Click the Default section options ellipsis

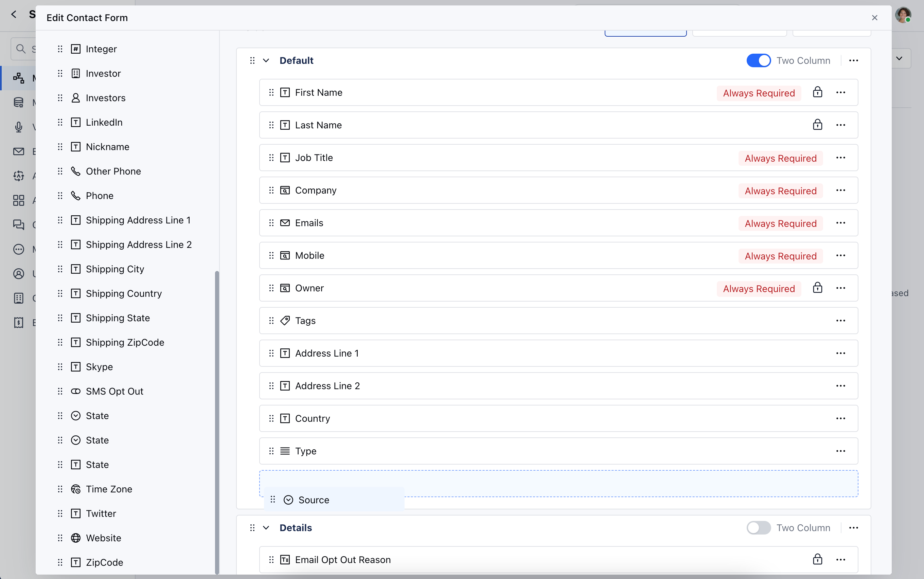(854, 60)
